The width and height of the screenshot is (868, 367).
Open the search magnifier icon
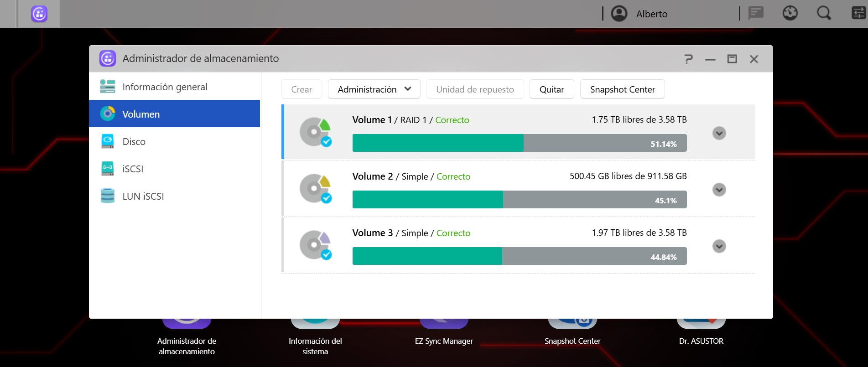(823, 13)
